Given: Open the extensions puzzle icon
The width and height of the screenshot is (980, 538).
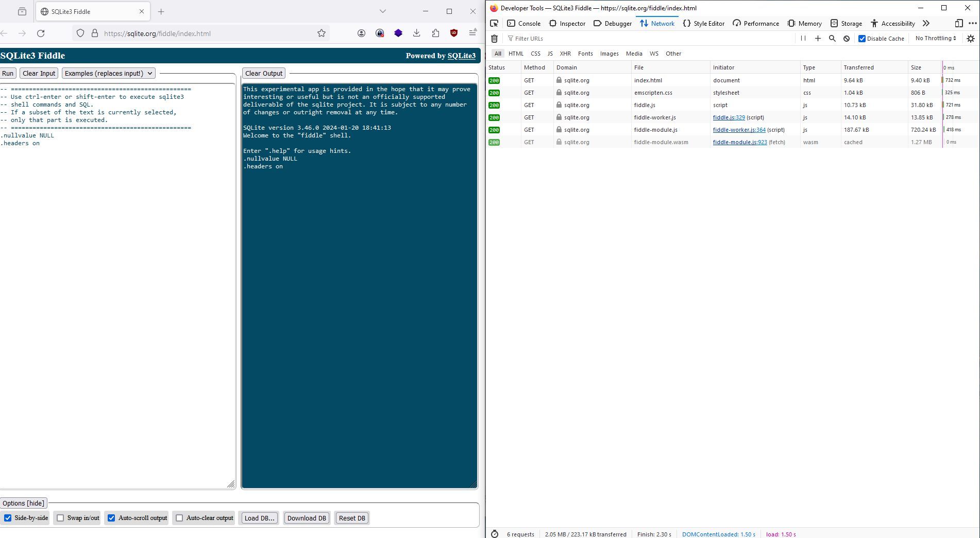Looking at the screenshot, I should pyautogui.click(x=435, y=33).
